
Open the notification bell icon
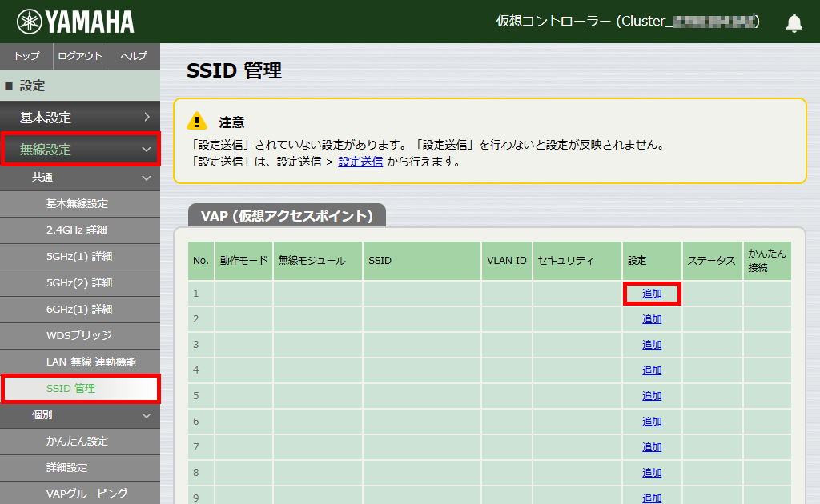click(794, 22)
